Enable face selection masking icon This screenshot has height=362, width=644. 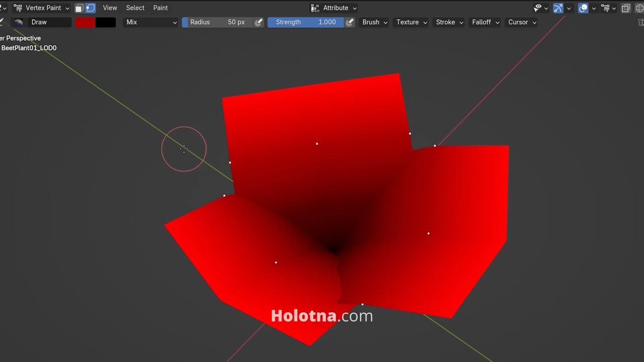click(79, 8)
